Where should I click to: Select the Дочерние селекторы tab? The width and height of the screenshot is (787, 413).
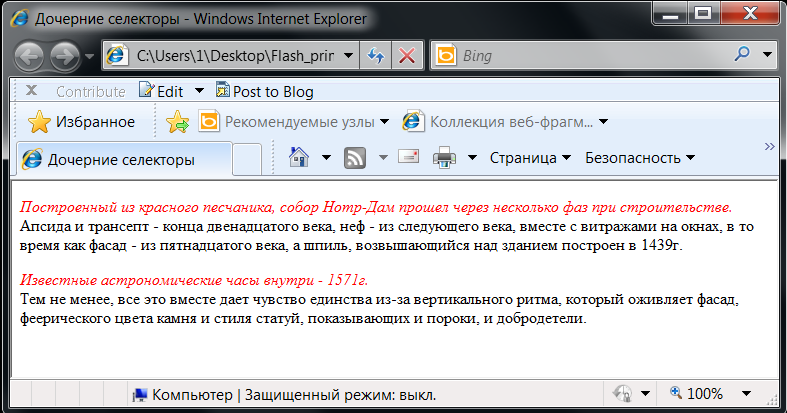pyautogui.click(x=124, y=160)
